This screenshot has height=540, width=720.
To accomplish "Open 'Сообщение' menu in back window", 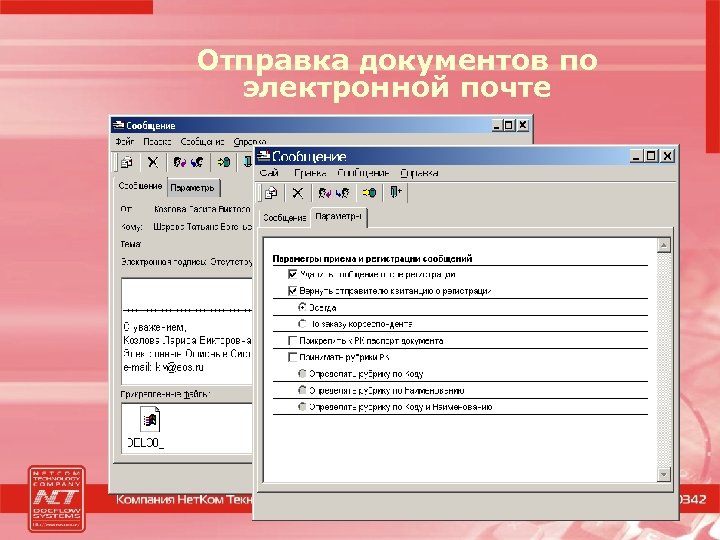I will pyautogui.click(x=202, y=141).
